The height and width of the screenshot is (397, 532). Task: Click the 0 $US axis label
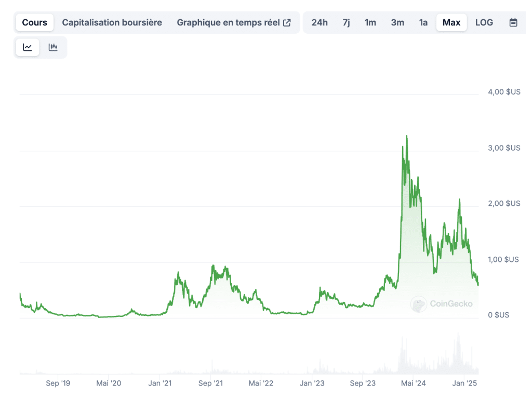pyautogui.click(x=498, y=315)
